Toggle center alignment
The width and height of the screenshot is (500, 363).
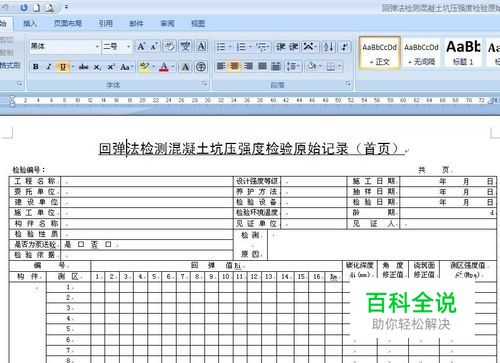click(x=235, y=66)
